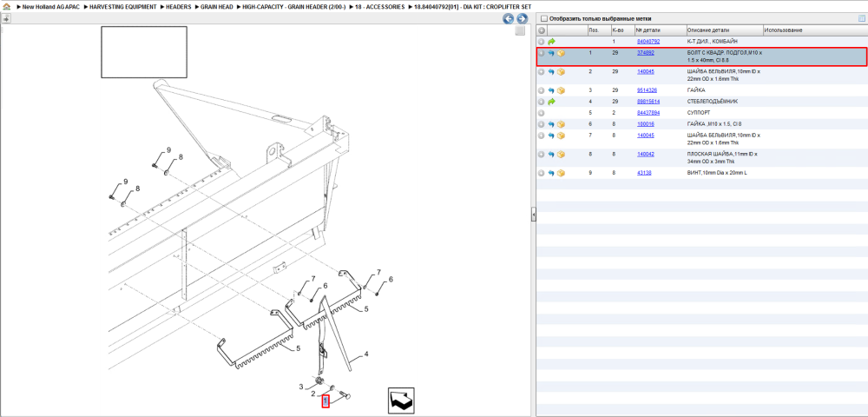The height and width of the screenshot is (417, 868).
Task: Collapse the parts list using the splitter arrow
Action: (x=534, y=214)
